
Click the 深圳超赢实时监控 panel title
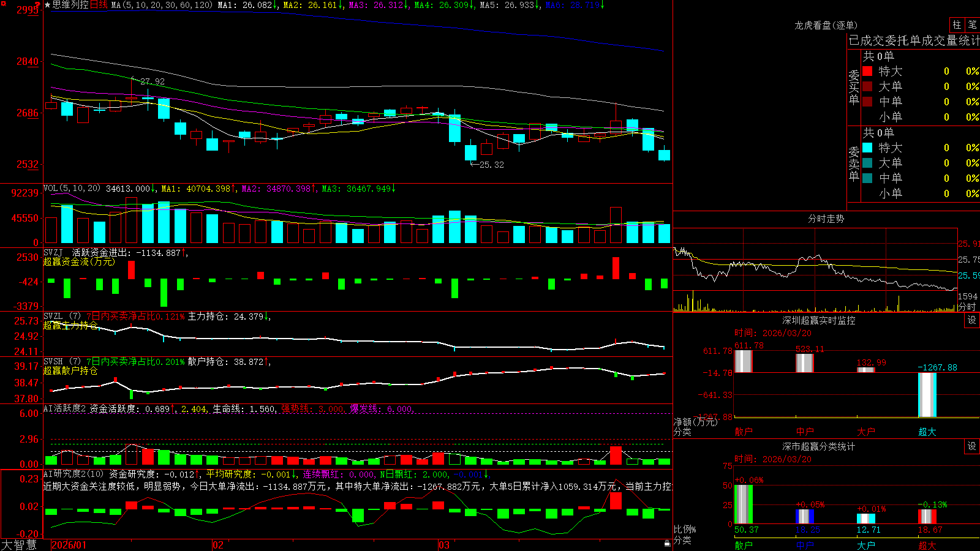(819, 320)
